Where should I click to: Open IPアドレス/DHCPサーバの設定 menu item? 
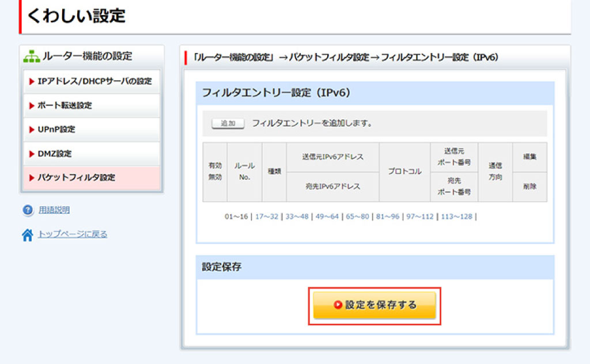tap(91, 81)
